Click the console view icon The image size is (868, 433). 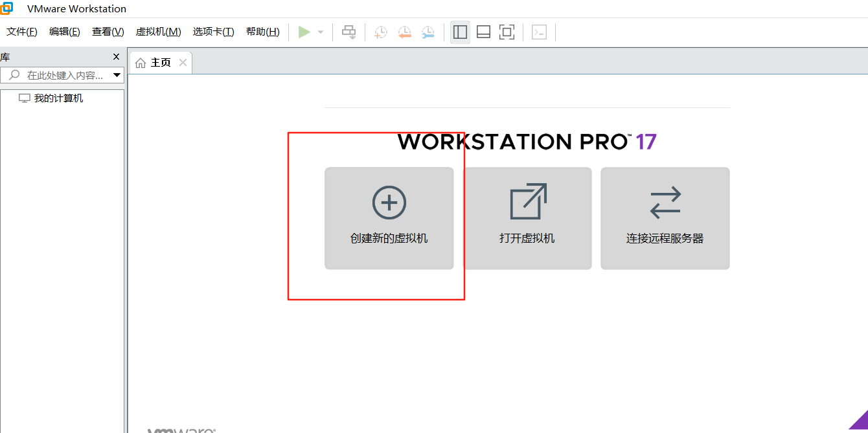tap(539, 32)
